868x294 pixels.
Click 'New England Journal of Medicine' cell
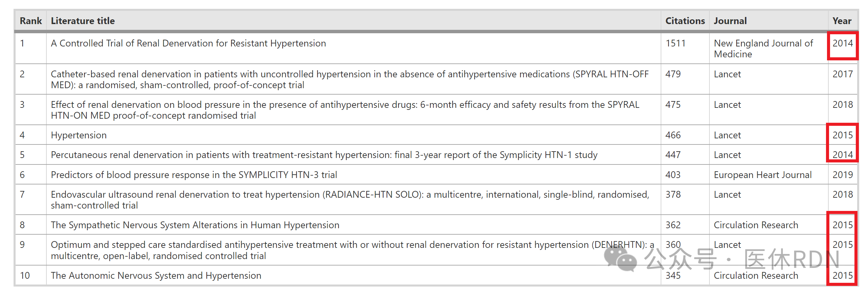(763, 49)
